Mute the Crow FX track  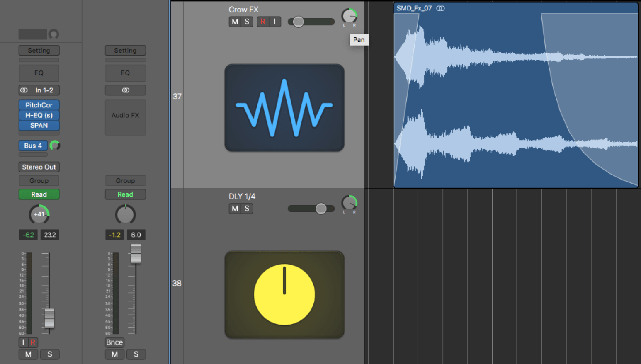235,22
